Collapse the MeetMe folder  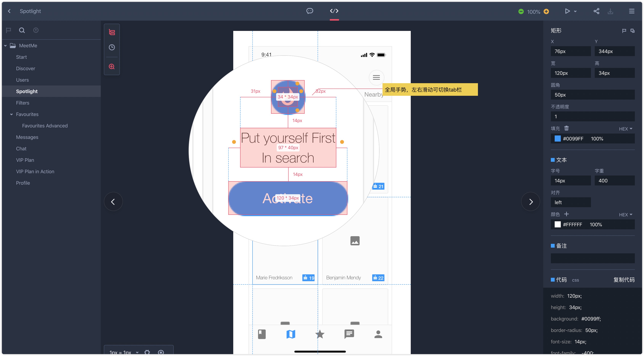click(5, 46)
